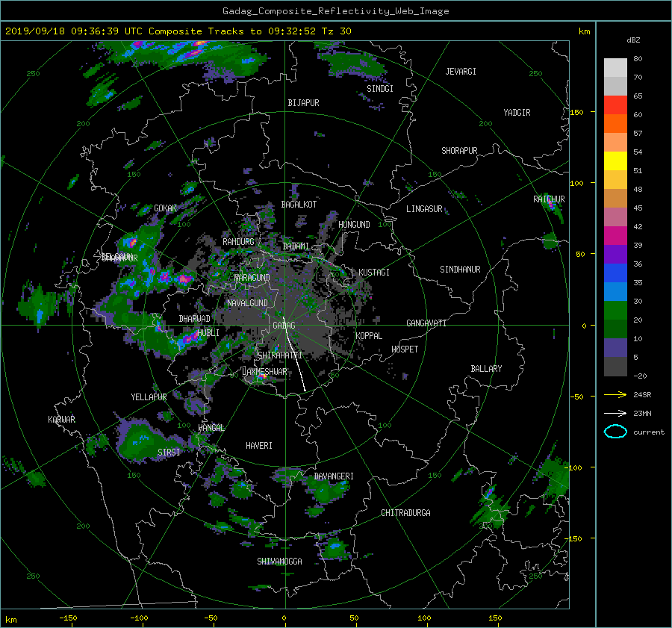Click the RAICHUR city label
The width and height of the screenshot is (672, 628).
pos(549,199)
